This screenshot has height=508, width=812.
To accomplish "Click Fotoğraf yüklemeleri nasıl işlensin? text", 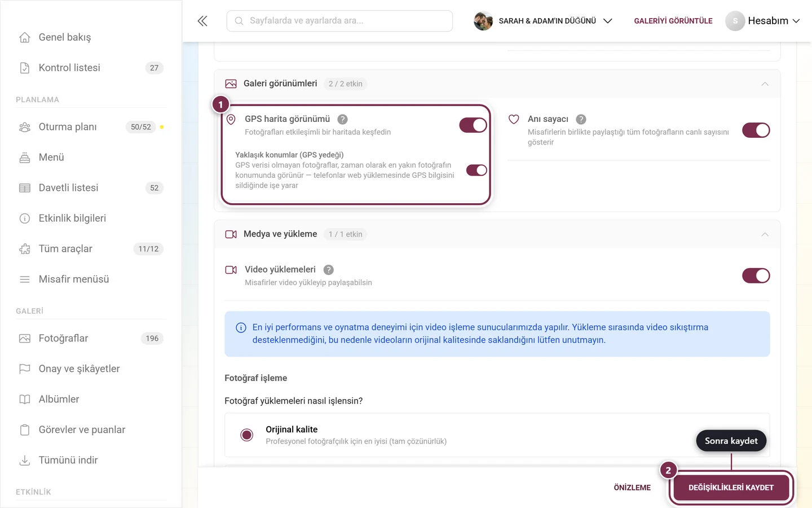I will (294, 401).
